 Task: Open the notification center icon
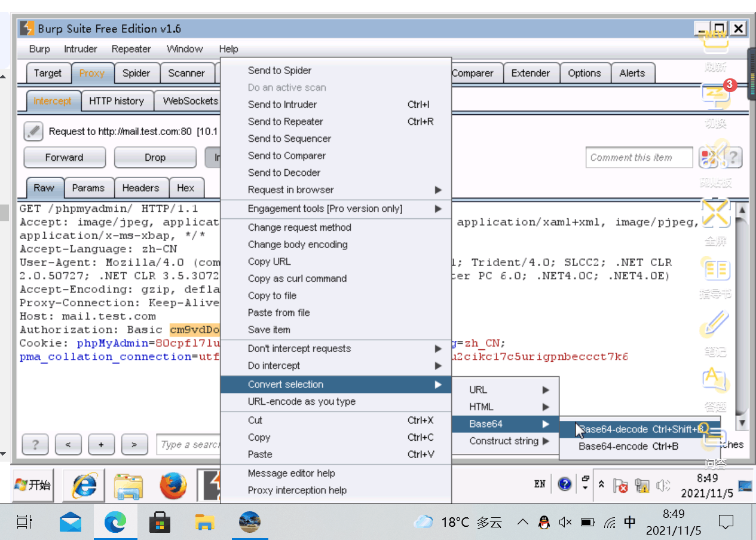point(726,522)
